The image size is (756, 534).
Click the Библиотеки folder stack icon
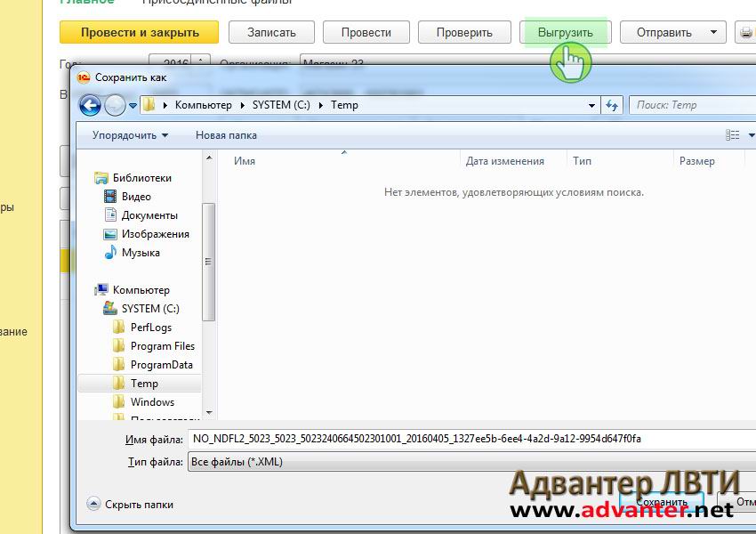pyautogui.click(x=101, y=178)
